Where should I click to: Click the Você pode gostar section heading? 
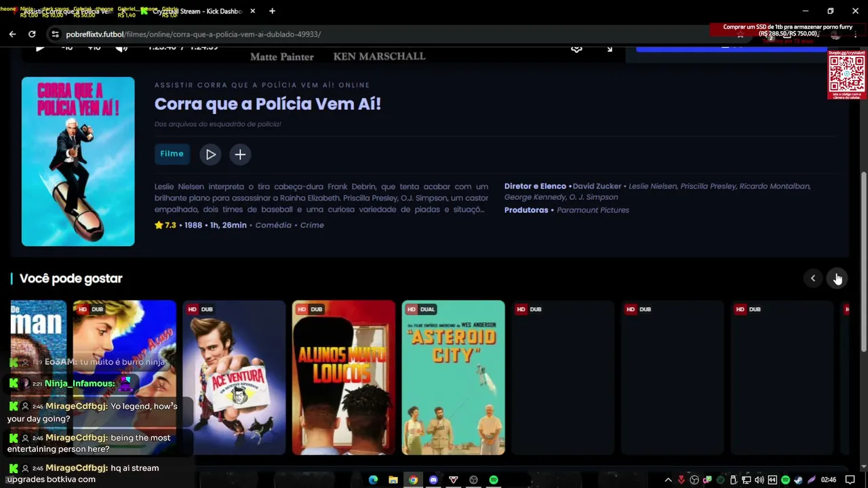(x=71, y=279)
